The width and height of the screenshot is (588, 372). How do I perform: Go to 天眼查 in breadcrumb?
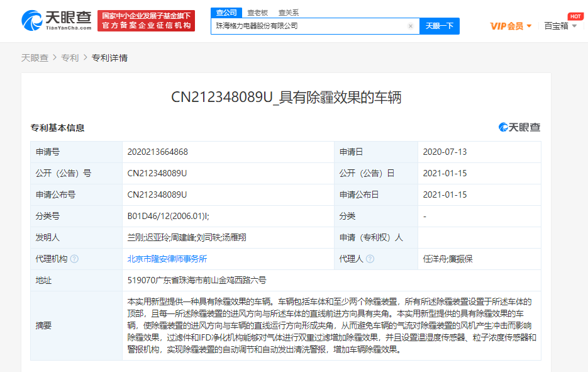(x=35, y=58)
